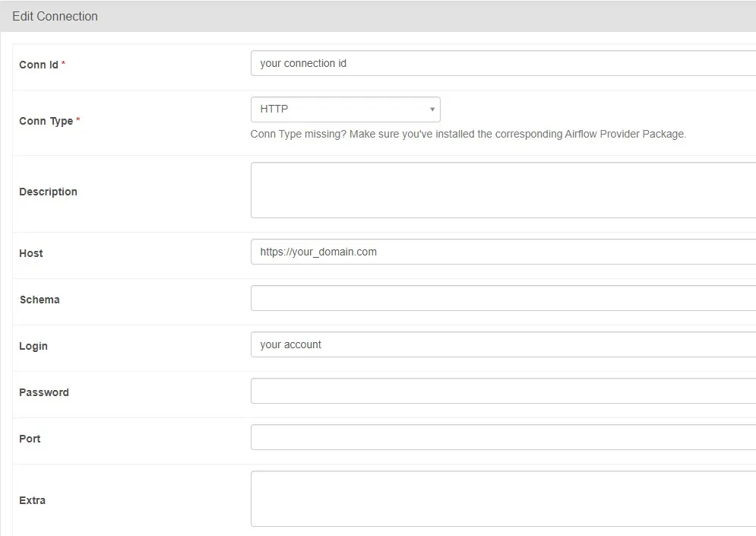The image size is (756, 536).
Task: Click the Login label
Action: (x=33, y=346)
